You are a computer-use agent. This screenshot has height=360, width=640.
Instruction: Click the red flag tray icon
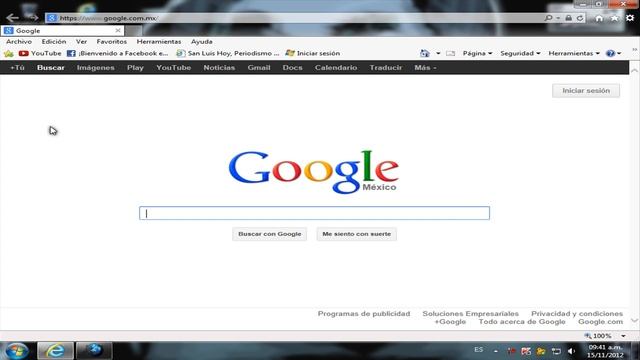511,351
